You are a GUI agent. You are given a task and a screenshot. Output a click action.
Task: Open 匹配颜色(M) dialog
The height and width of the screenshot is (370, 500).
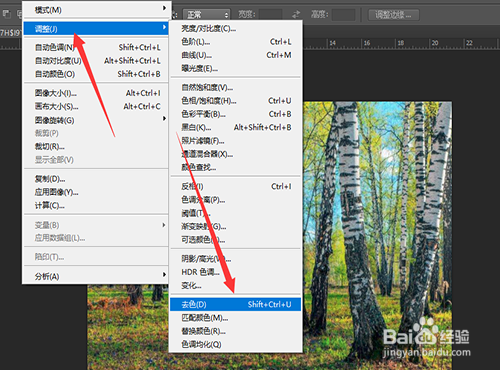tap(236, 318)
